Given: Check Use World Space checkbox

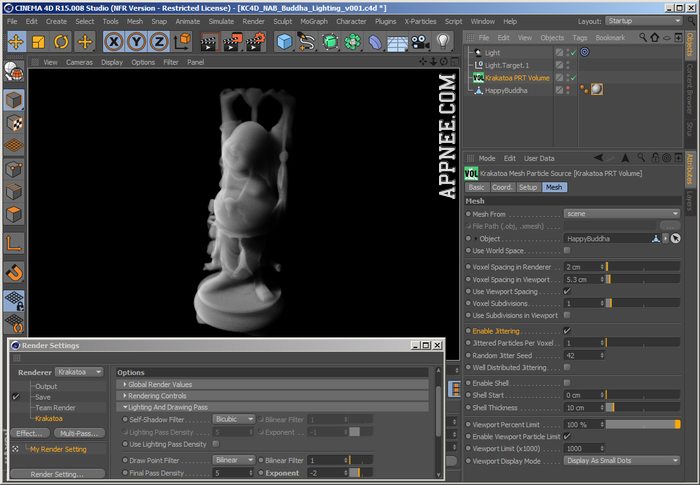Looking at the screenshot, I should (x=567, y=251).
